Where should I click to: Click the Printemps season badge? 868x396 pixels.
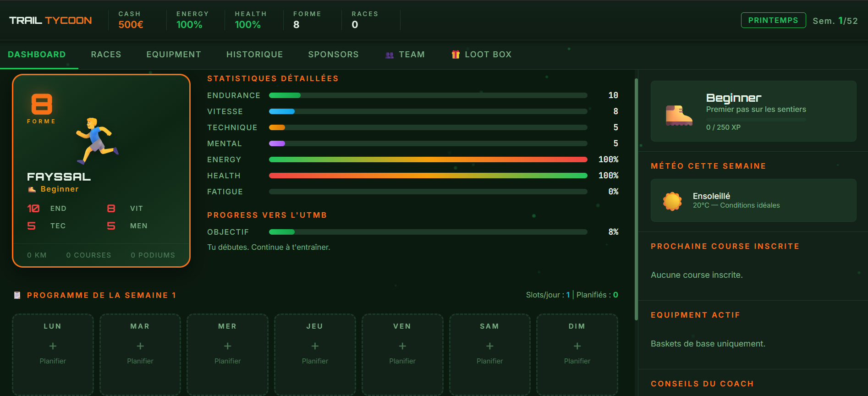pyautogui.click(x=773, y=20)
